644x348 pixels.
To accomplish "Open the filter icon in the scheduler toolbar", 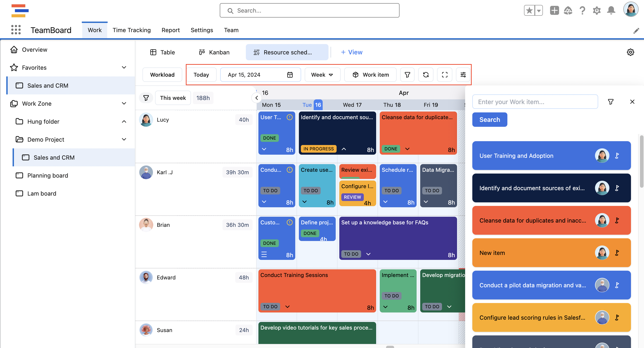I will [407, 75].
